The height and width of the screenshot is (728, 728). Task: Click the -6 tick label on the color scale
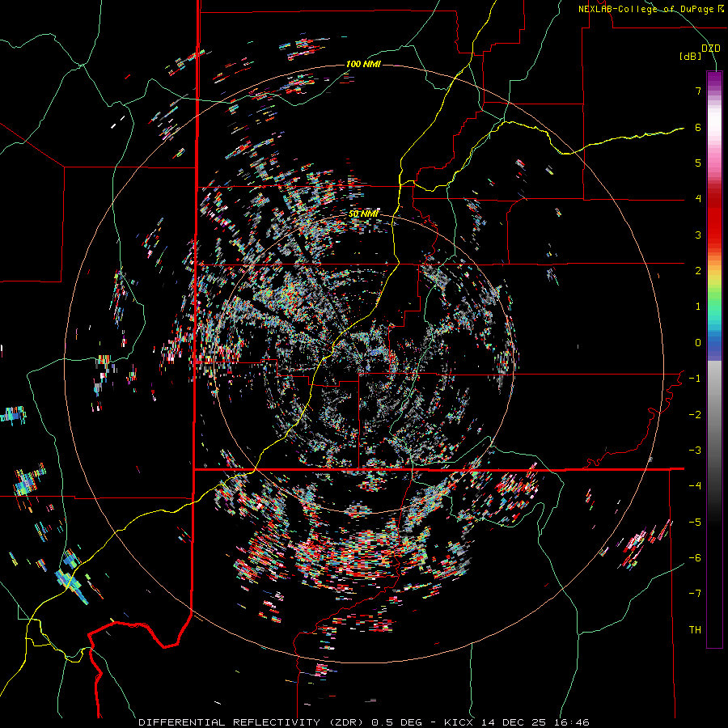pos(695,558)
